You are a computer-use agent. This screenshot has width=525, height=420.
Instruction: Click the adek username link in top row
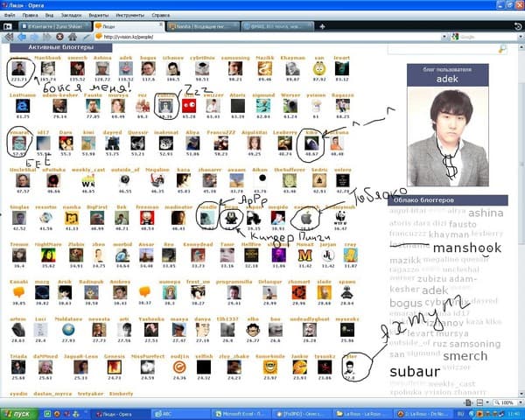pos(126,58)
